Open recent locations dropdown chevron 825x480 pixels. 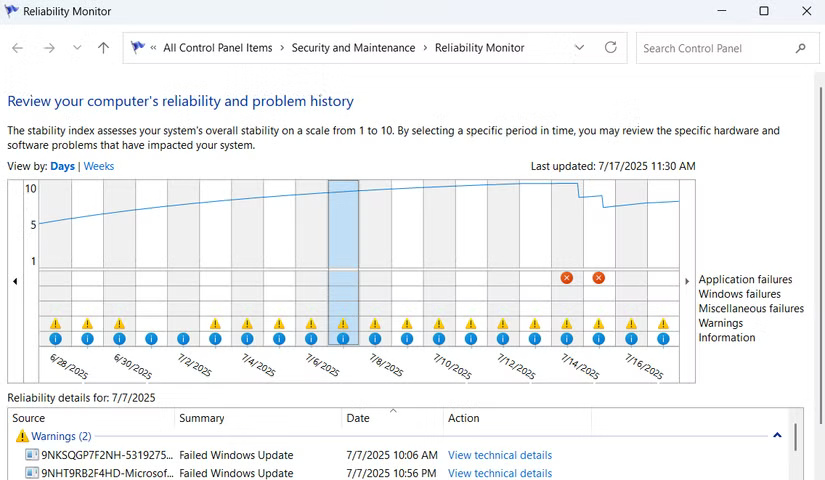pos(77,48)
